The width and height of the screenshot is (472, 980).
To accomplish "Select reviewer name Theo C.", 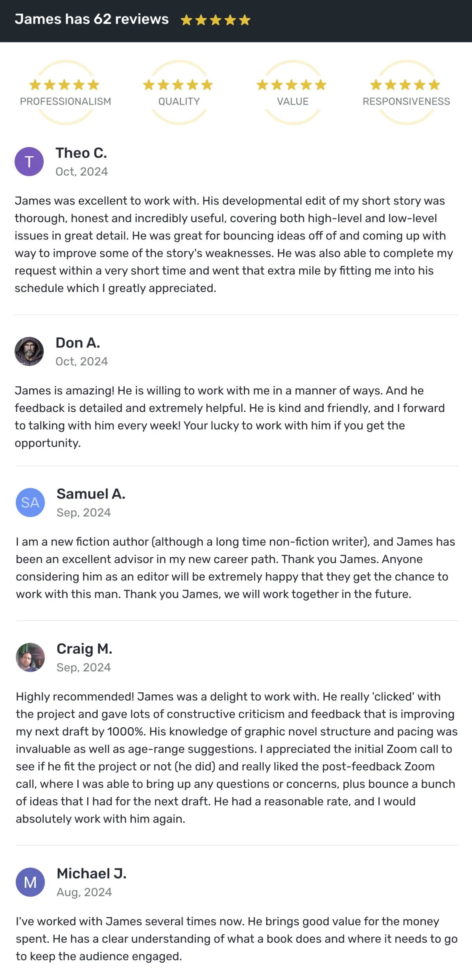I will point(81,153).
